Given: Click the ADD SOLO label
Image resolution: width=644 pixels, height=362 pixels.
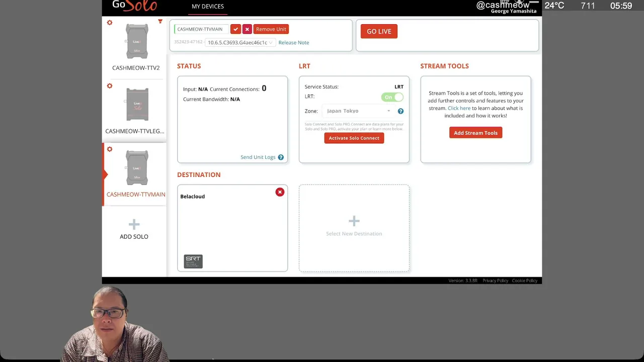Looking at the screenshot, I should pyautogui.click(x=134, y=237).
